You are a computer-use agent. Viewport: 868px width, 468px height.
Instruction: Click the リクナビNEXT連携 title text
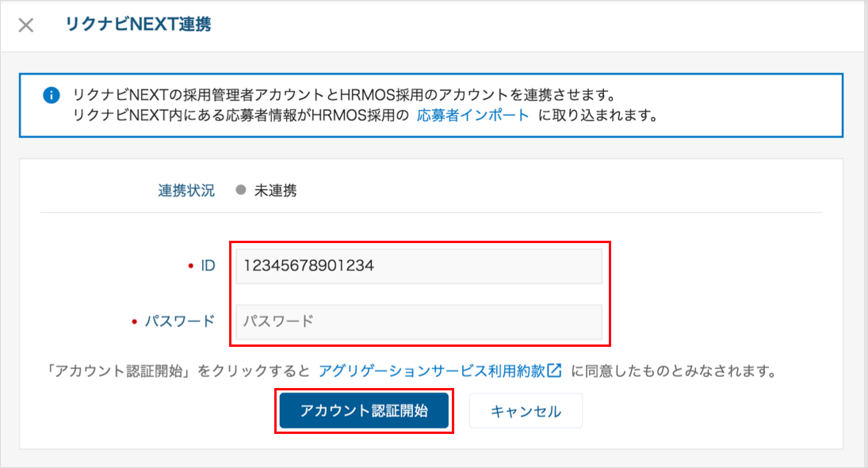click(138, 25)
